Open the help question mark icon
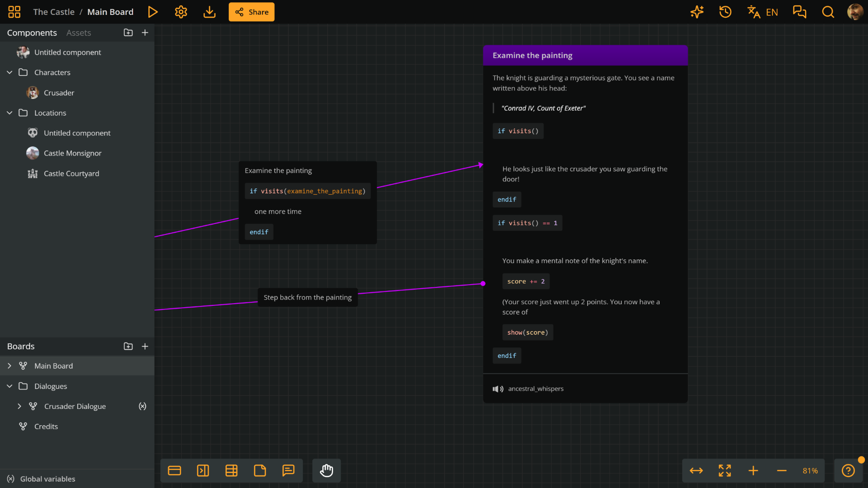 (x=849, y=471)
